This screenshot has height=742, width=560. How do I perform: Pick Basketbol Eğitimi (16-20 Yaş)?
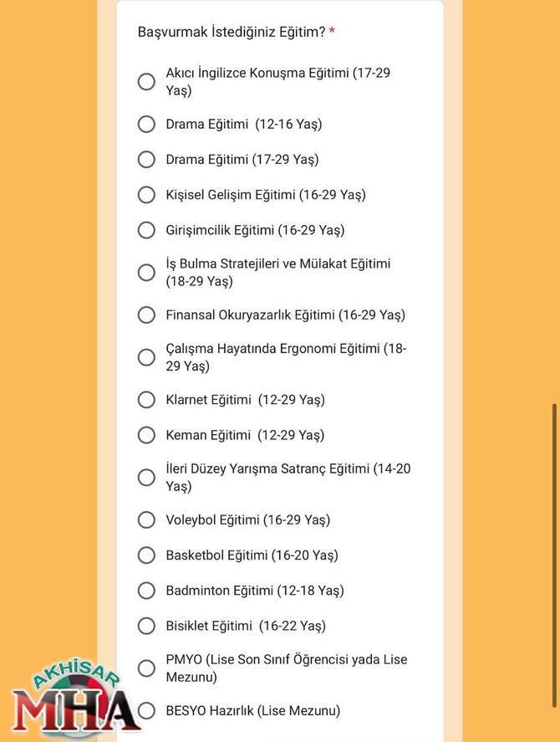tap(146, 555)
